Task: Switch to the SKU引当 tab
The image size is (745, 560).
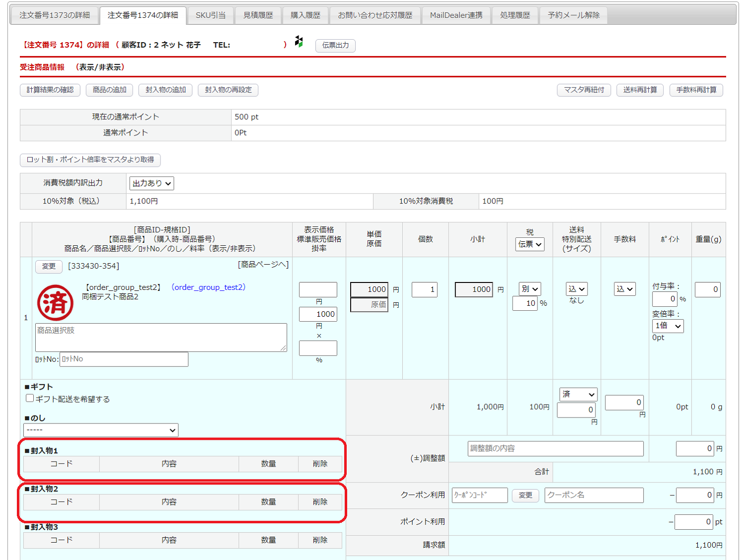Action: click(x=210, y=15)
